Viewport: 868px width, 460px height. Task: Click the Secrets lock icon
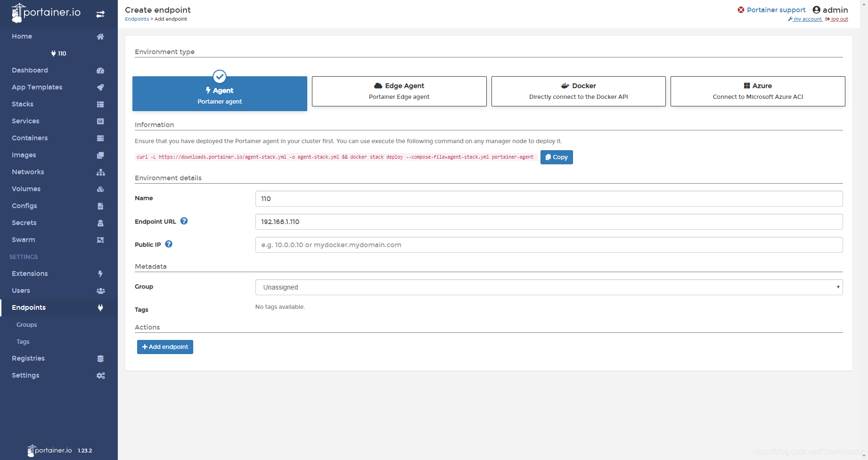click(100, 223)
